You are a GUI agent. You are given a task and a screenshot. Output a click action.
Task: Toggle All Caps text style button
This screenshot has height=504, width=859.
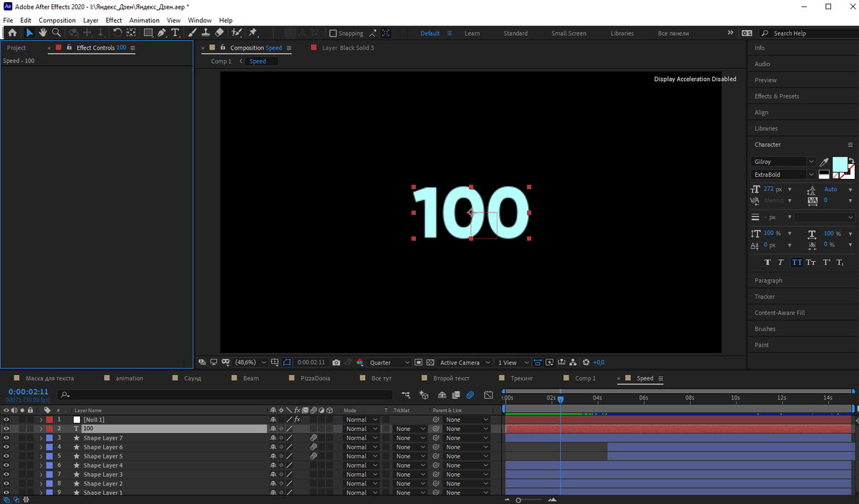point(797,263)
